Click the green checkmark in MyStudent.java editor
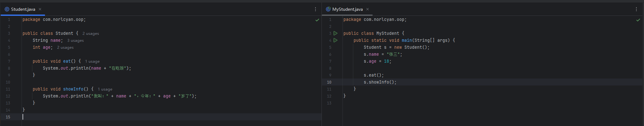The height and width of the screenshot is (126, 644). tap(638, 20)
